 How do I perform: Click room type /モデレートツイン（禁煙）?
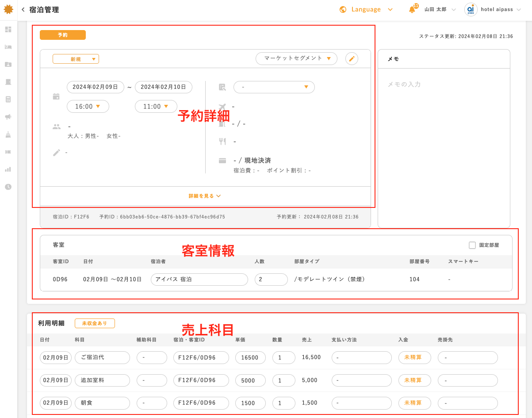(329, 280)
